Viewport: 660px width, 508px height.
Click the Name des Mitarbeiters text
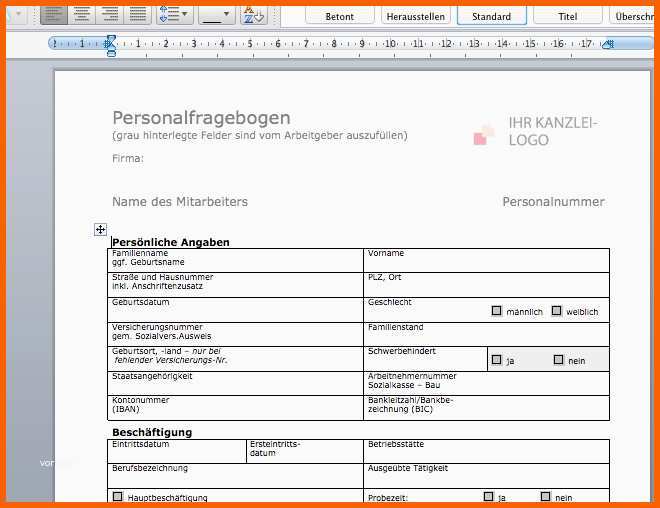pos(180,202)
